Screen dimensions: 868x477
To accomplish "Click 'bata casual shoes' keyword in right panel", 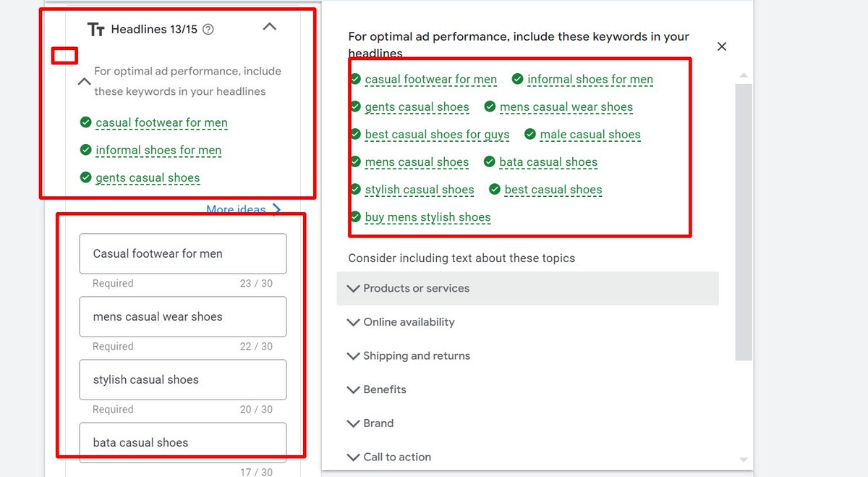I will [x=548, y=161].
